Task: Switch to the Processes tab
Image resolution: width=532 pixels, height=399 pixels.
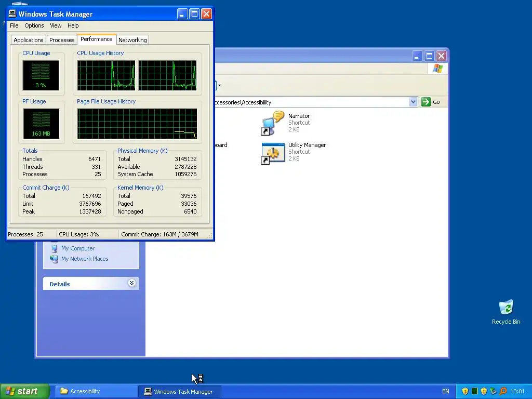Action: click(x=62, y=40)
